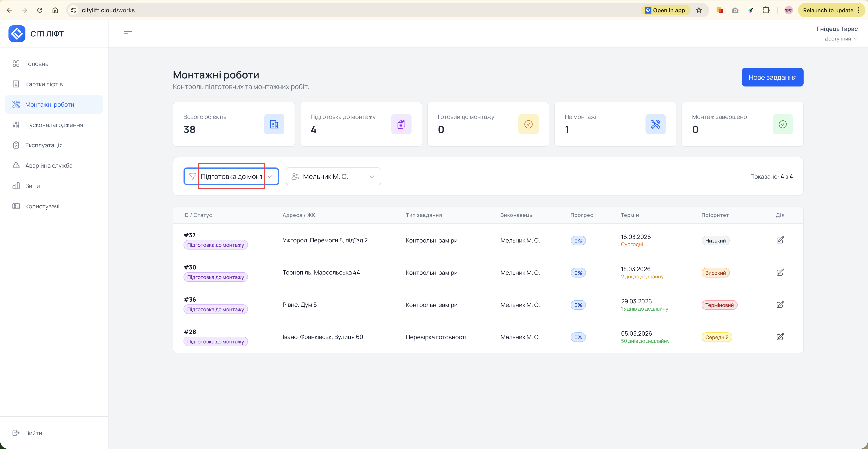Image resolution: width=868 pixels, height=449 pixels.
Task: Click edit icon for Рівне, Дум 5 task
Action: click(x=780, y=304)
